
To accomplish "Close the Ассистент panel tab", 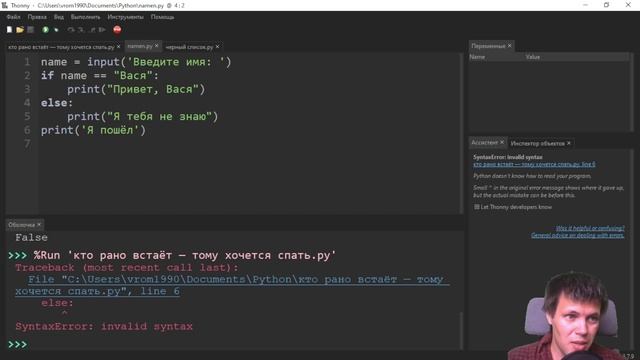I will [502, 142].
